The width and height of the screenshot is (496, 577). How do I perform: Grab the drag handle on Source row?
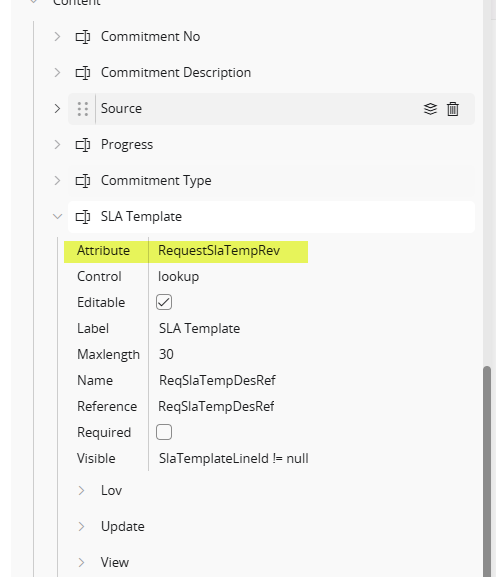tap(83, 109)
